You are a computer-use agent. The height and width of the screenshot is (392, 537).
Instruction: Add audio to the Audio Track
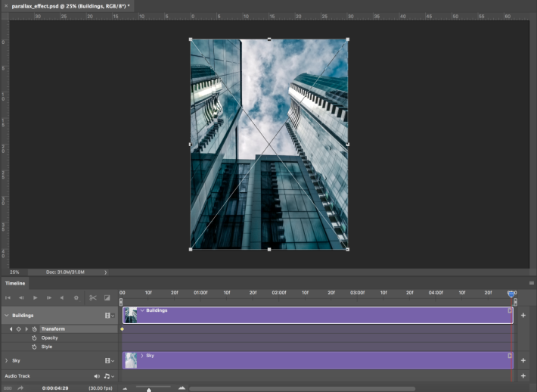click(x=523, y=376)
